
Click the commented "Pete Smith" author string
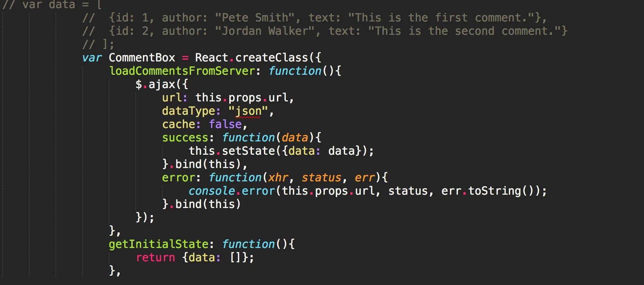tap(255, 18)
